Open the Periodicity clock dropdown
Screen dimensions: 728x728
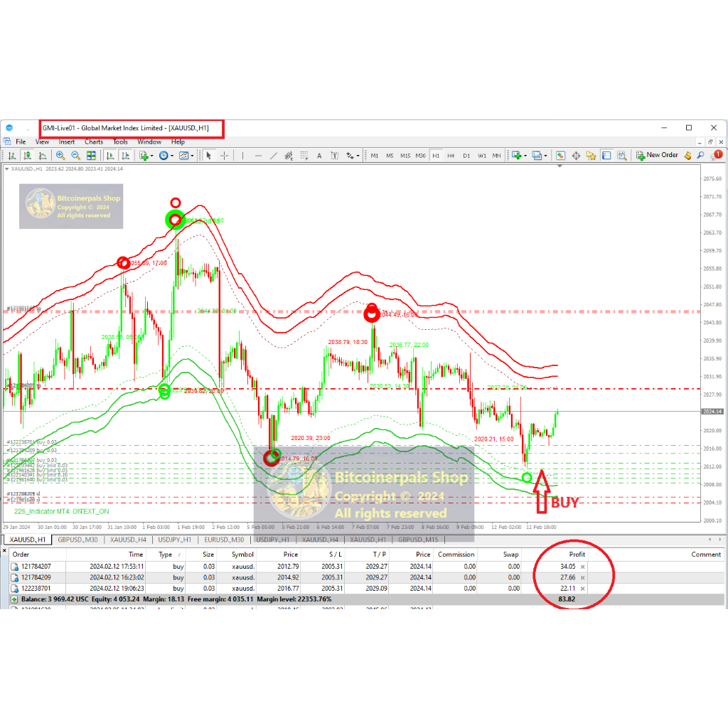(x=166, y=155)
